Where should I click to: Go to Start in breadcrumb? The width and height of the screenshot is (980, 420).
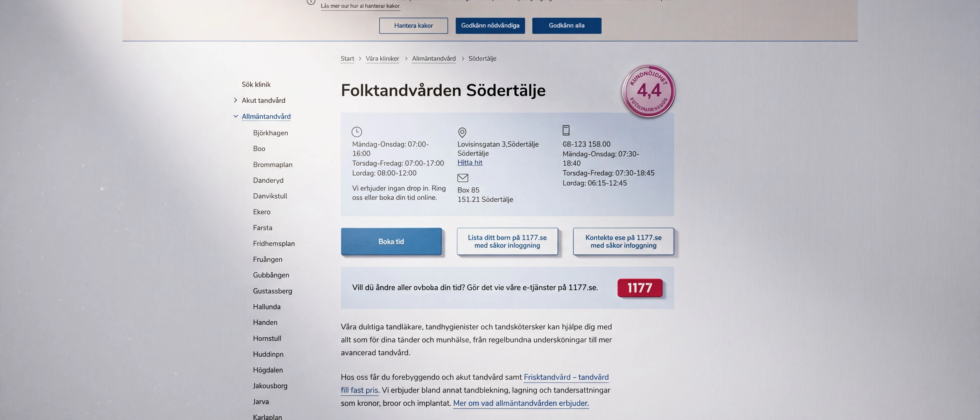[x=347, y=59]
